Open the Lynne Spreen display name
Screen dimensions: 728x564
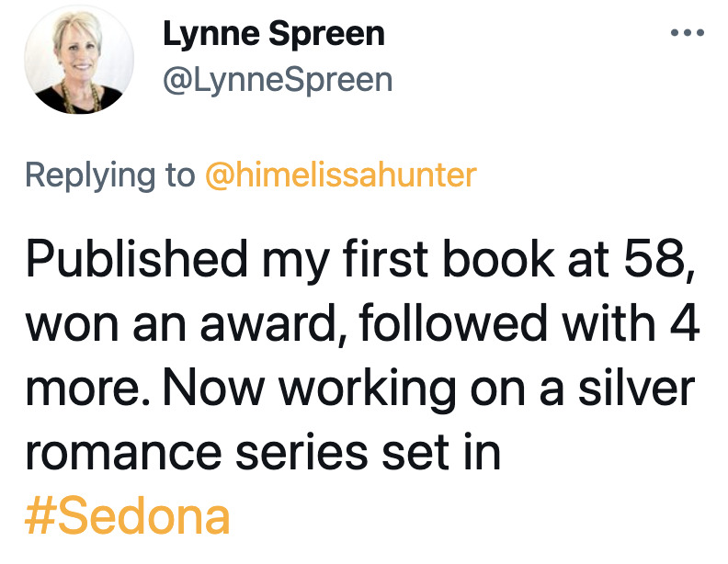click(x=274, y=35)
